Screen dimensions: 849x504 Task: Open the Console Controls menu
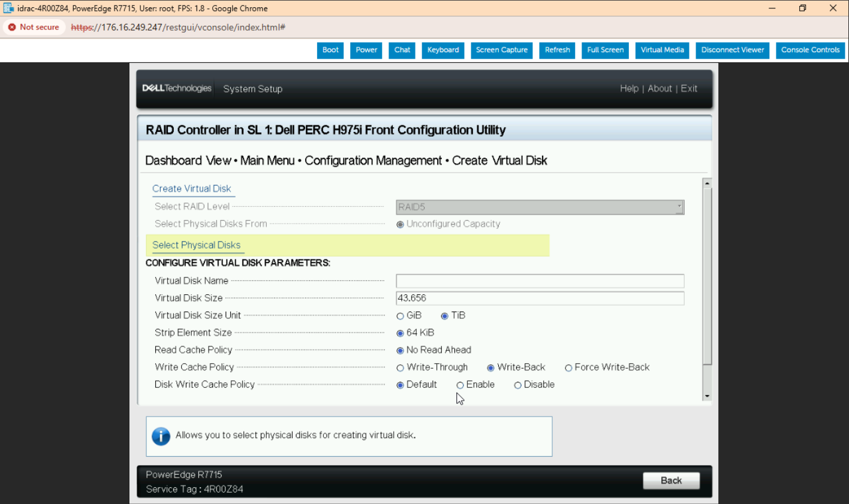pyautogui.click(x=810, y=50)
